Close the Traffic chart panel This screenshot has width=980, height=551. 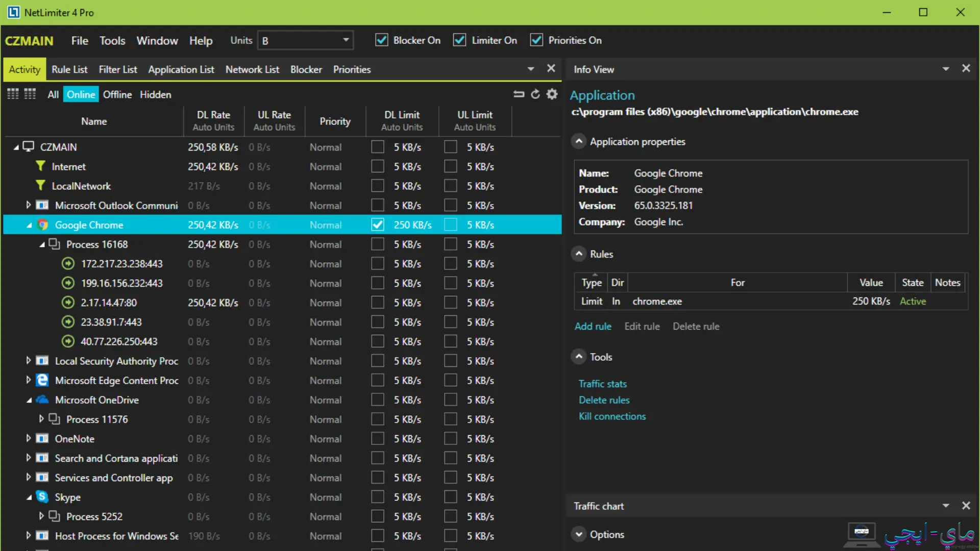point(966,506)
